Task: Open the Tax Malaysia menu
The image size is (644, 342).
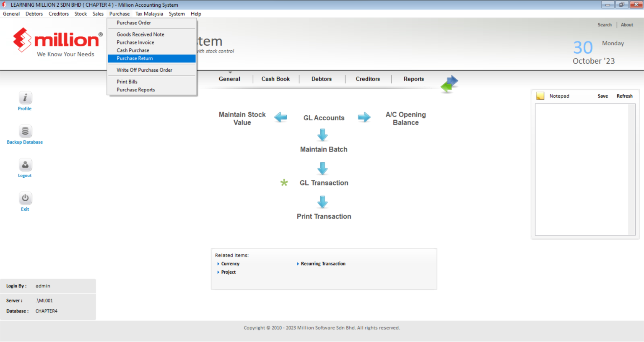Action: pos(149,14)
